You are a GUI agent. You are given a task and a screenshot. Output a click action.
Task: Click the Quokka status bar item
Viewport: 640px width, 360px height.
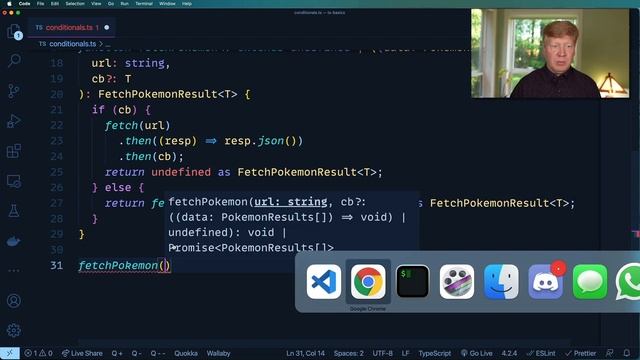(186, 353)
